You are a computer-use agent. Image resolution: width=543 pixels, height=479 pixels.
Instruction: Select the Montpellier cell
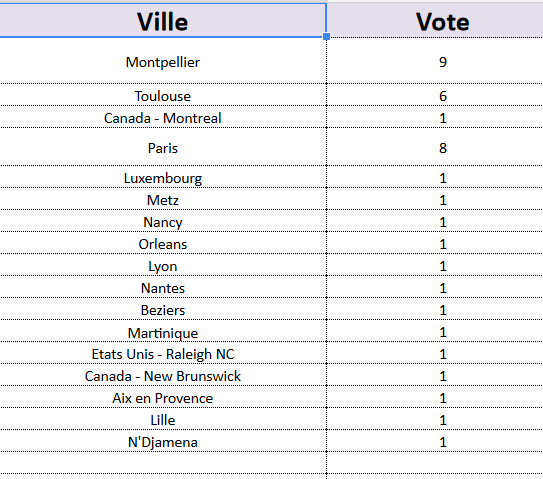[163, 60]
